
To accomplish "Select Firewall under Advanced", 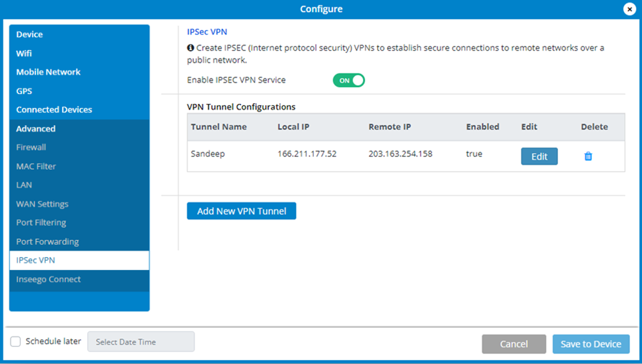I will 31,147.
